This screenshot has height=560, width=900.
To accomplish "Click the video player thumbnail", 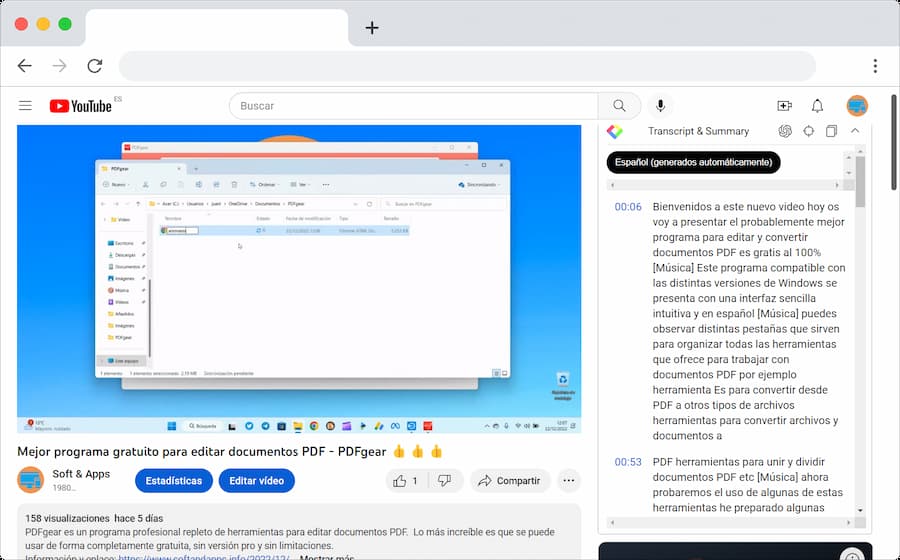I will 299,279.
